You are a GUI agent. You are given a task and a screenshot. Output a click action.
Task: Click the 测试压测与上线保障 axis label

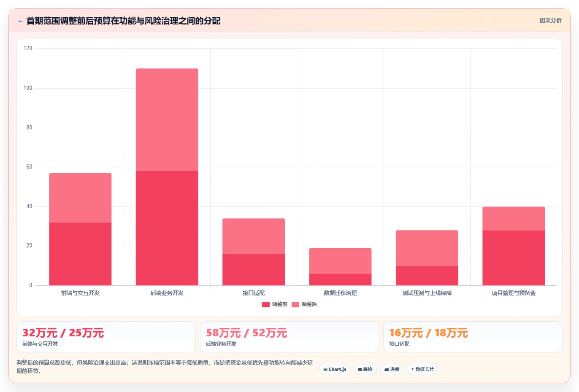point(427,293)
